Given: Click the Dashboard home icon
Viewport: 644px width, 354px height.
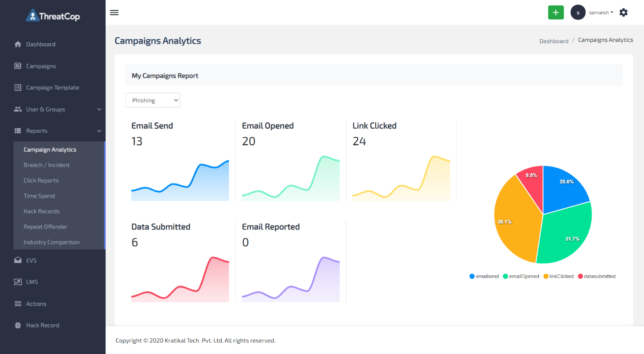Looking at the screenshot, I should point(18,44).
